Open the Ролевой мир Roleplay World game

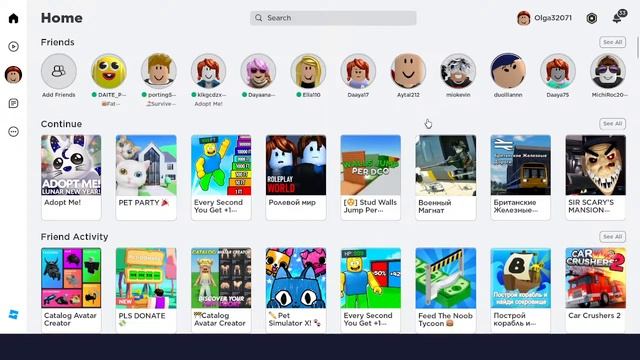296,178
